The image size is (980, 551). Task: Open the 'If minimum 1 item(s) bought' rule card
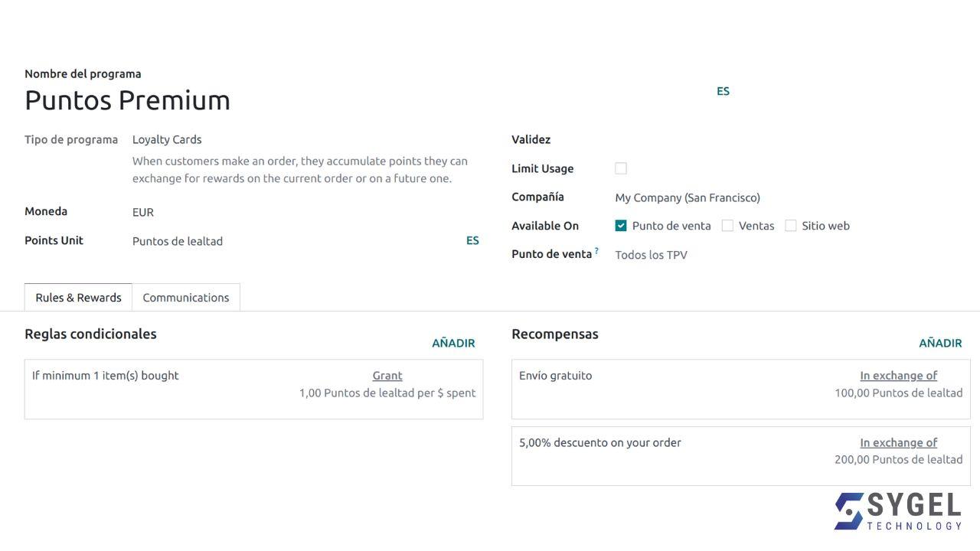[253, 389]
